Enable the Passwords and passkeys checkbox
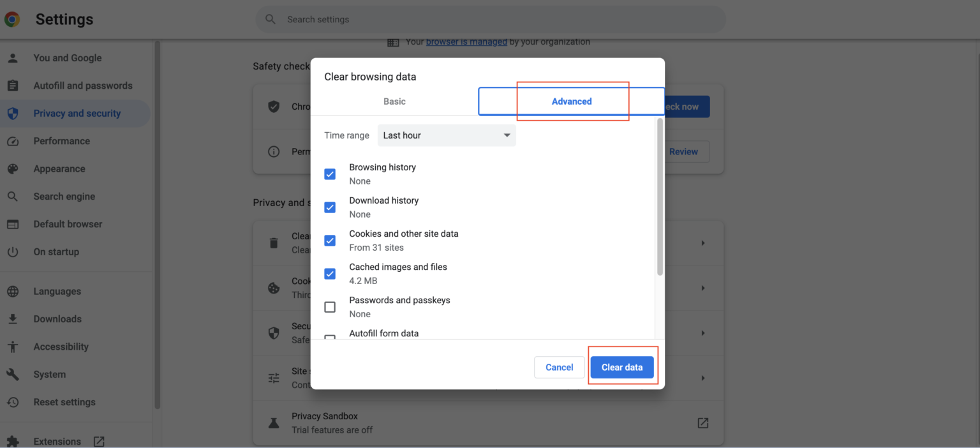 click(x=330, y=307)
